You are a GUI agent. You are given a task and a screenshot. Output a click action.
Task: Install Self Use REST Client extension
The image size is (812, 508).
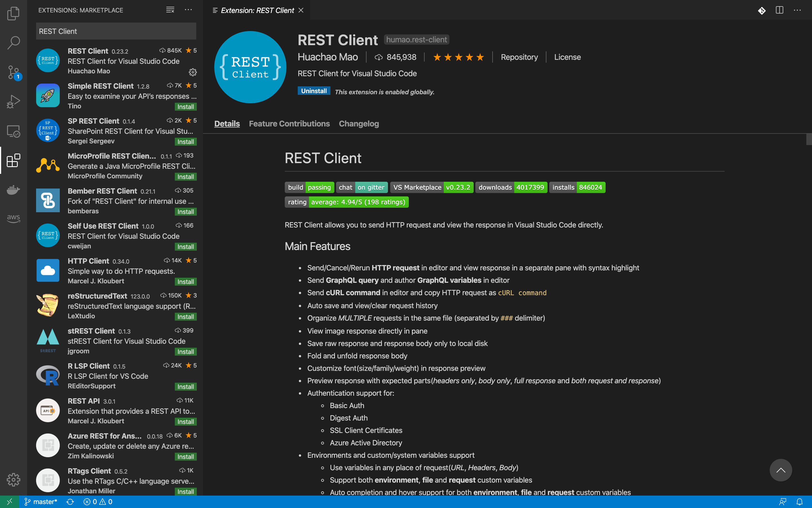click(x=186, y=247)
